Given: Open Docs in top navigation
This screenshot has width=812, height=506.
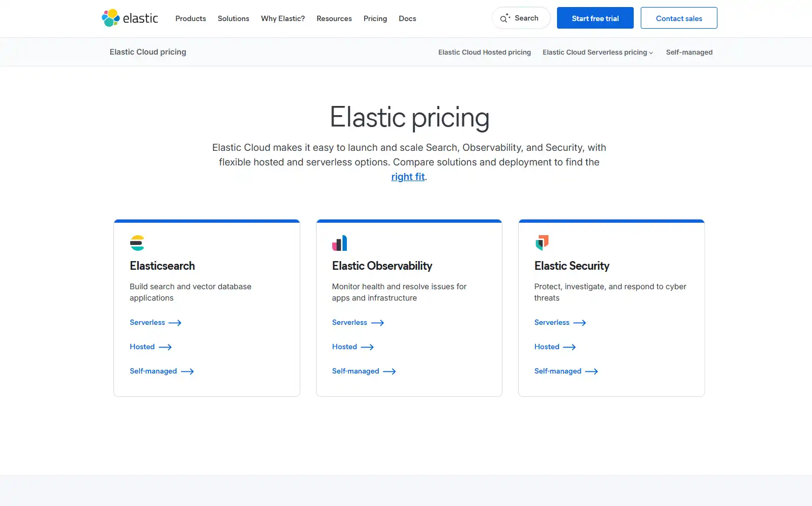Looking at the screenshot, I should [407, 18].
